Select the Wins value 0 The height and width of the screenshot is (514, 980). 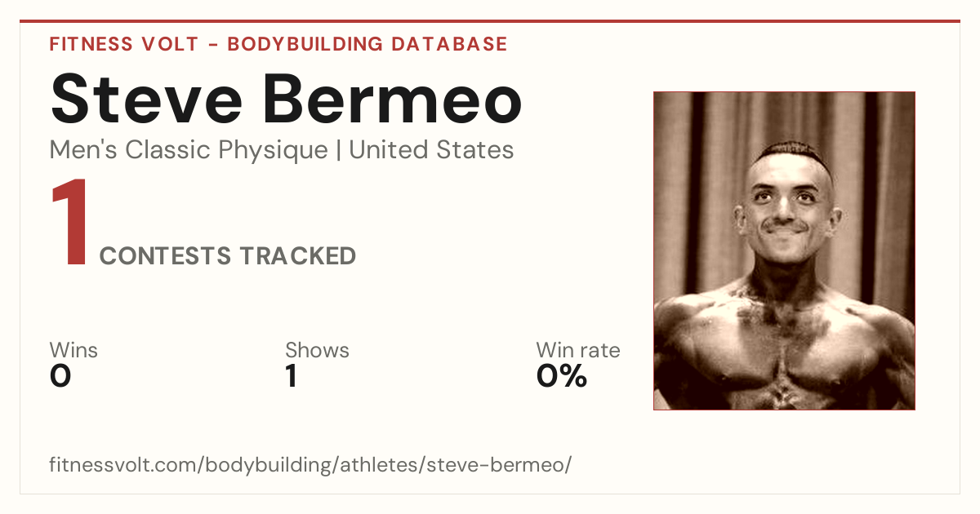60,376
